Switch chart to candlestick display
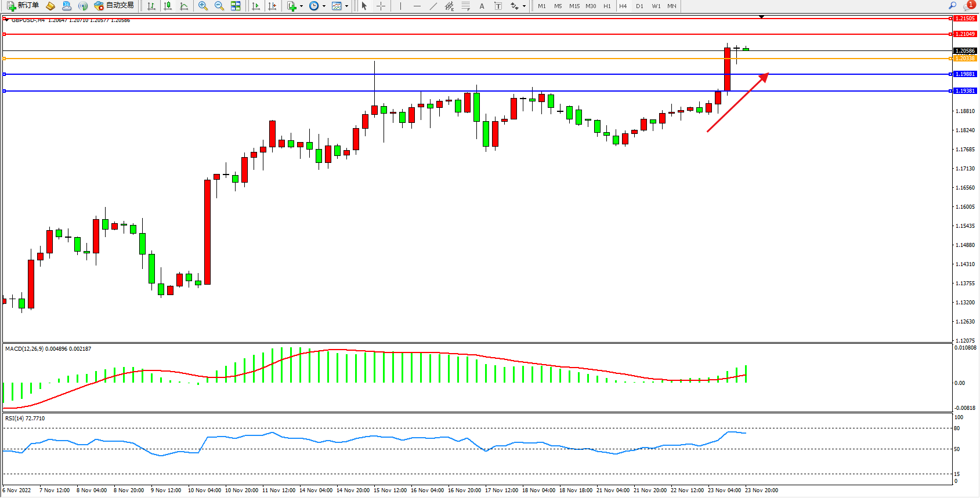 click(x=168, y=6)
